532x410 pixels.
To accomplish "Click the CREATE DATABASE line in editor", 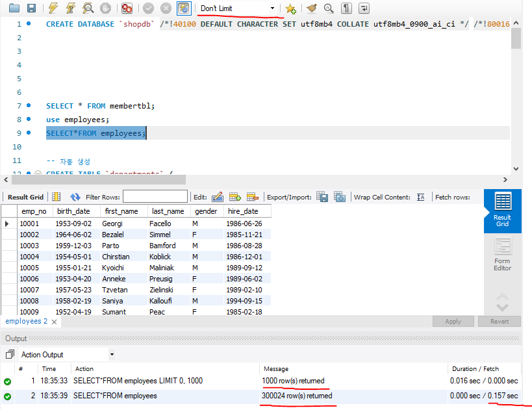I will 277,24.
